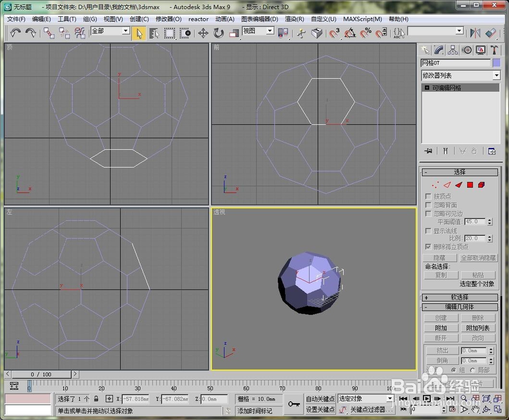Toggle the Percent Snap icon
This screenshot has height=420, width=509.
tap(365, 33)
